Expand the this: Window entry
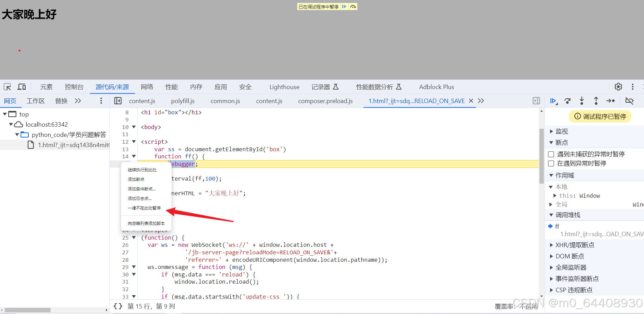644x314 pixels. 555,196
